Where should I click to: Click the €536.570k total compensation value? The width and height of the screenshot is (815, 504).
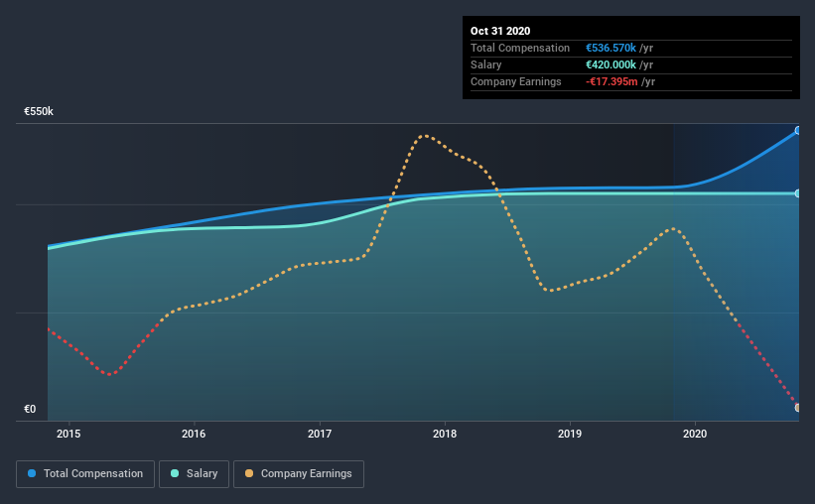[611, 48]
